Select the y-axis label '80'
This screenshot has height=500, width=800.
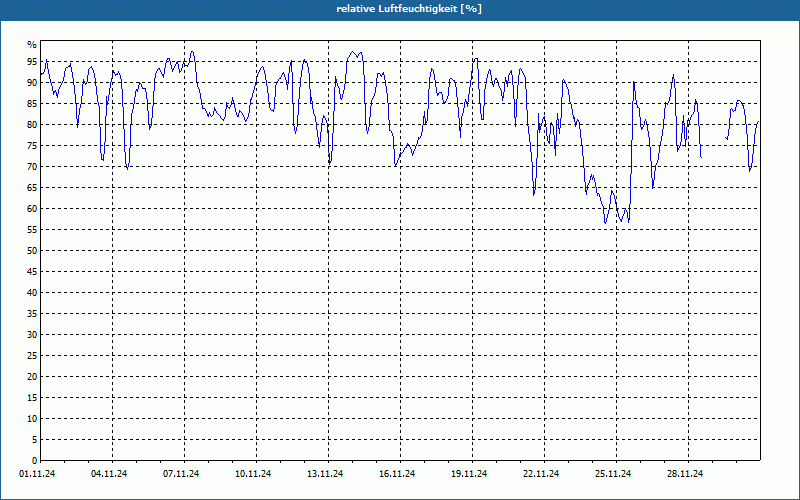(x=32, y=124)
